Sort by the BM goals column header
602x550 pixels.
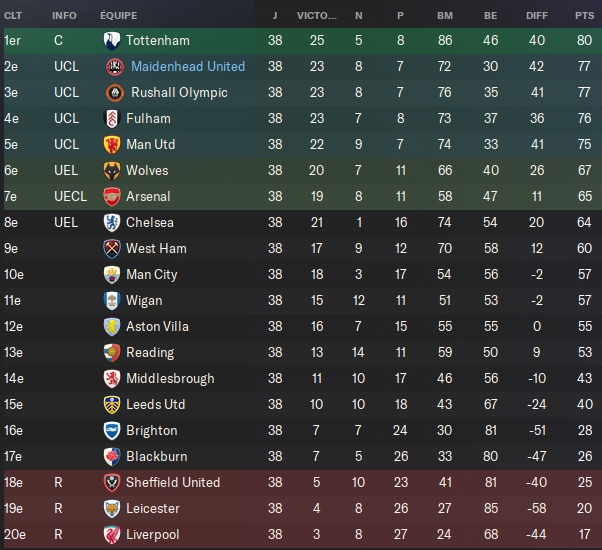445,16
